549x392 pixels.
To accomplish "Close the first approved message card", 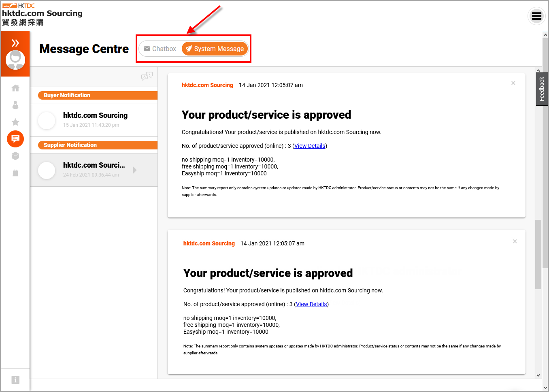I will 513,83.
